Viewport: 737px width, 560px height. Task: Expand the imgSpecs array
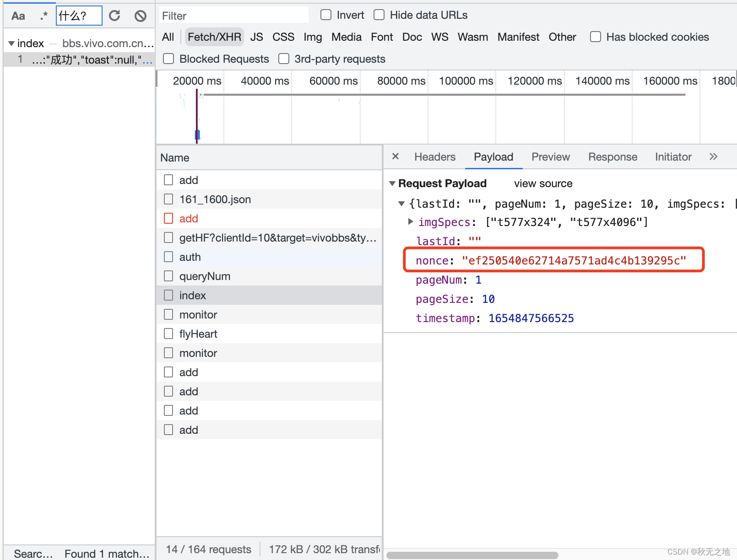click(411, 221)
